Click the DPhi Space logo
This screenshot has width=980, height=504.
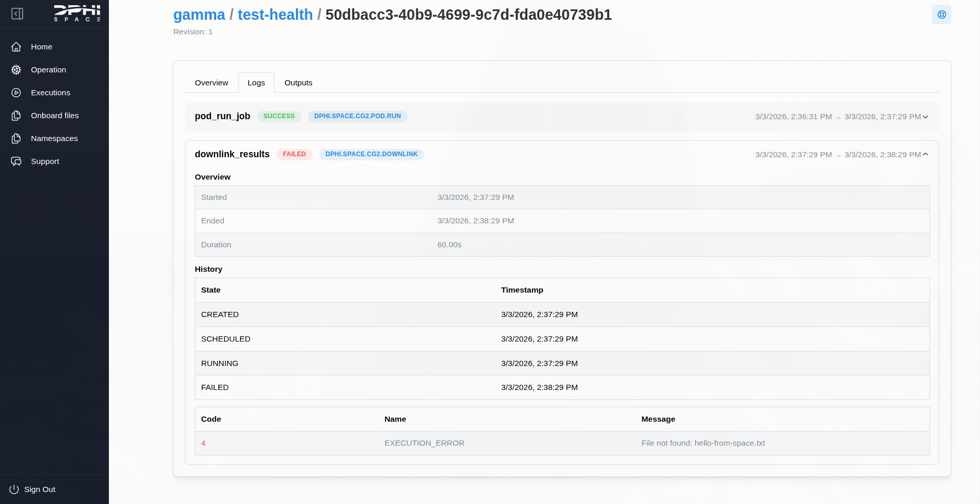[77, 13]
